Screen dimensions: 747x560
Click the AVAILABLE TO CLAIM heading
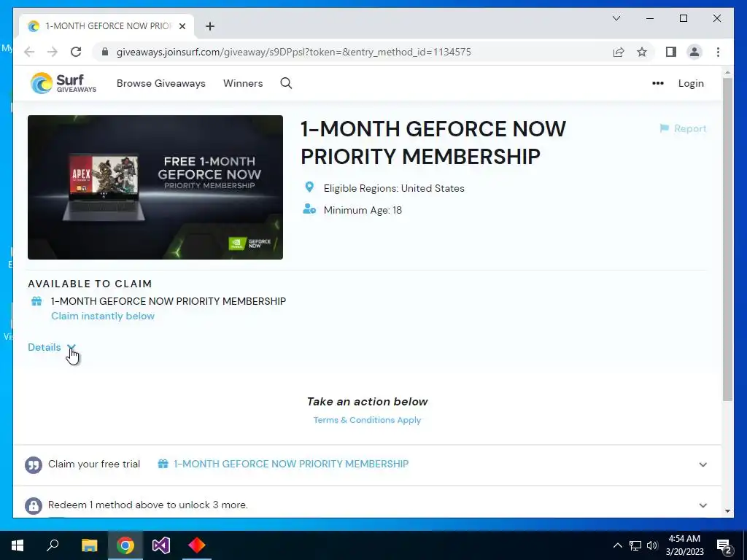[90, 284]
